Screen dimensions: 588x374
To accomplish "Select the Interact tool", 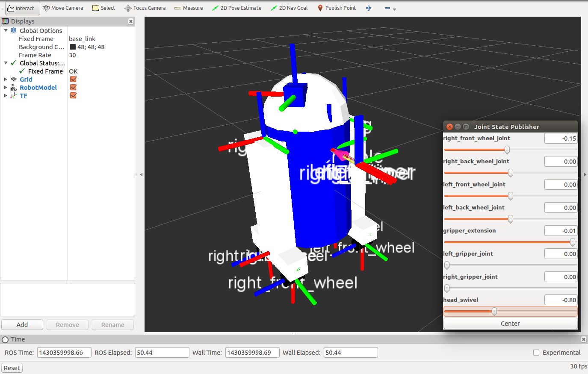I will pyautogui.click(x=21, y=8).
